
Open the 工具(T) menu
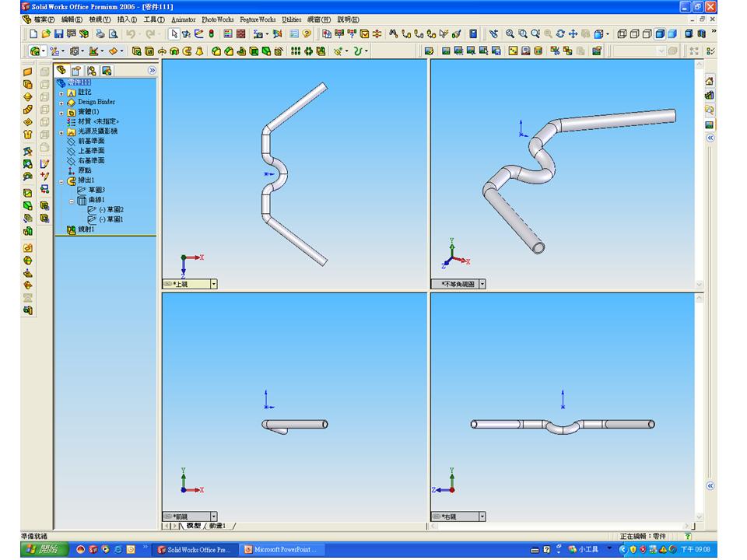(154, 19)
